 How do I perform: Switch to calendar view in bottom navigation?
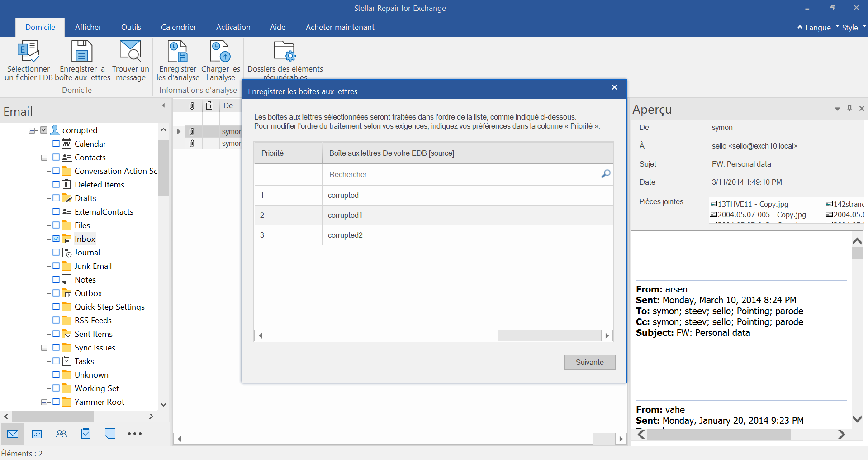[x=37, y=434]
